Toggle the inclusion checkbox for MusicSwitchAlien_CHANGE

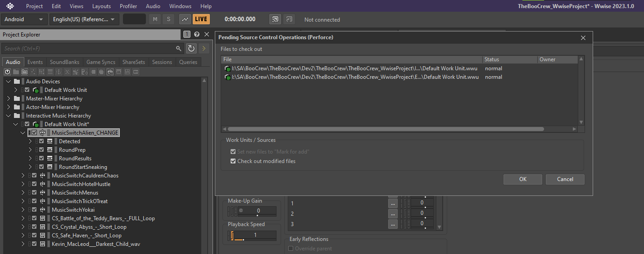click(34, 133)
